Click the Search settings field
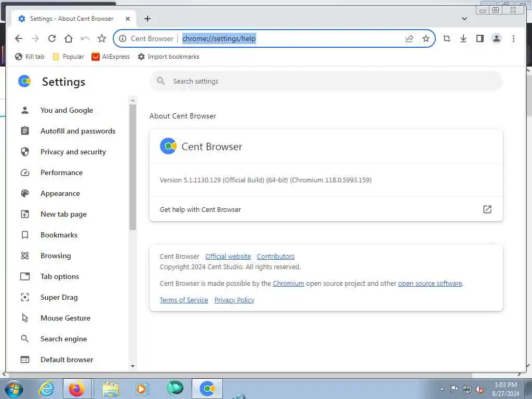 326,82
